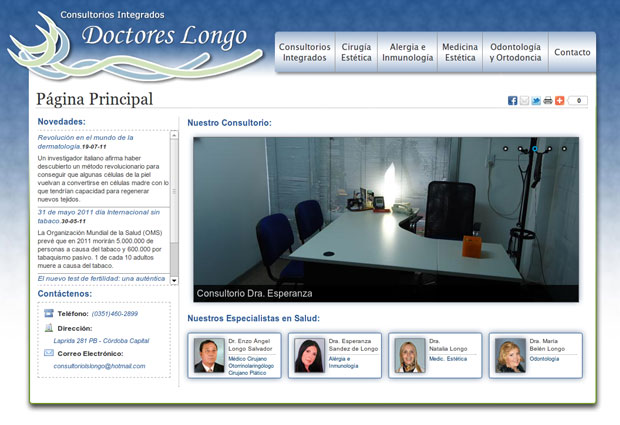The image size is (620, 425).
Task: Share the page on Twitter
Action: (536, 100)
